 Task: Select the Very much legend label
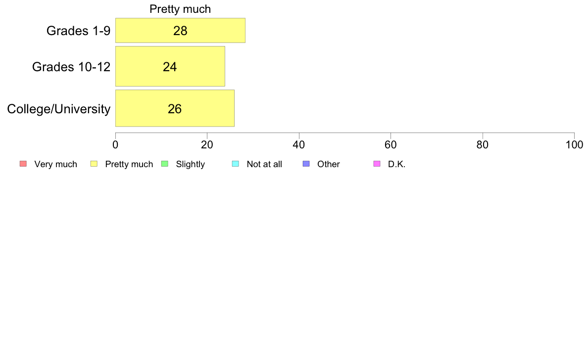click(55, 164)
